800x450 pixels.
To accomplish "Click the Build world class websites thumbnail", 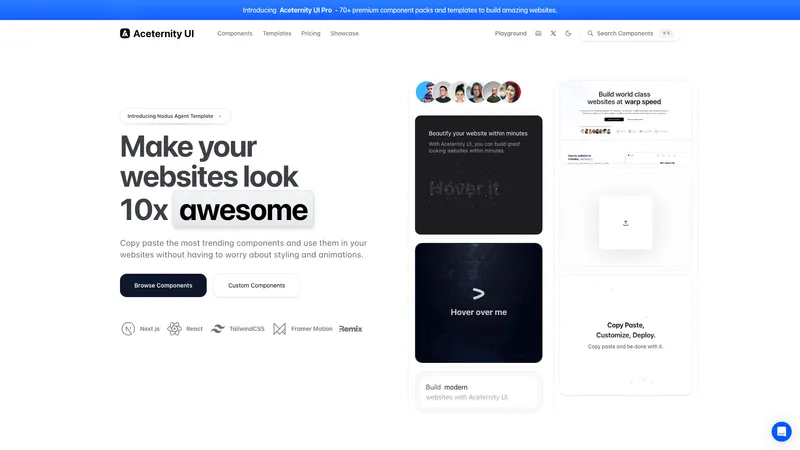I will pyautogui.click(x=626, y=122).
